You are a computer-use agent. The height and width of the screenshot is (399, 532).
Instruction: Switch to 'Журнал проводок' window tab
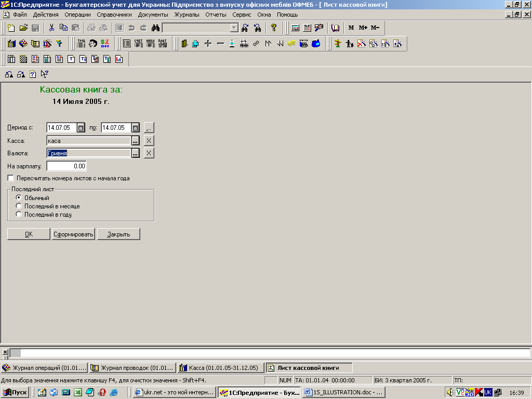coord(132,368)
